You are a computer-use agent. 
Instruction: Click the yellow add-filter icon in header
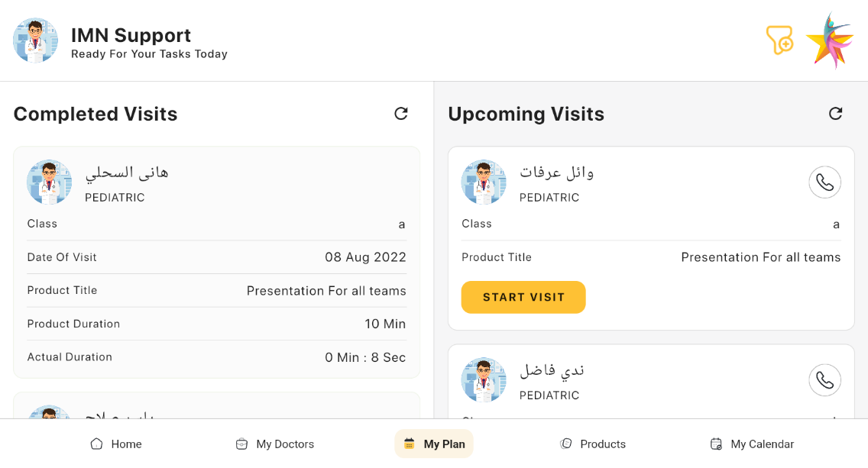coord(779,40)
